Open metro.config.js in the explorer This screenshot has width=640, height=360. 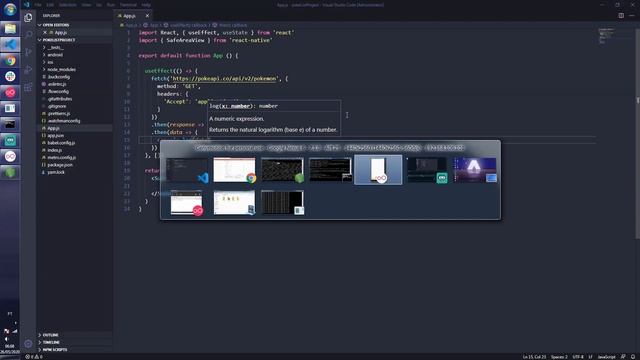click(62, 158)
